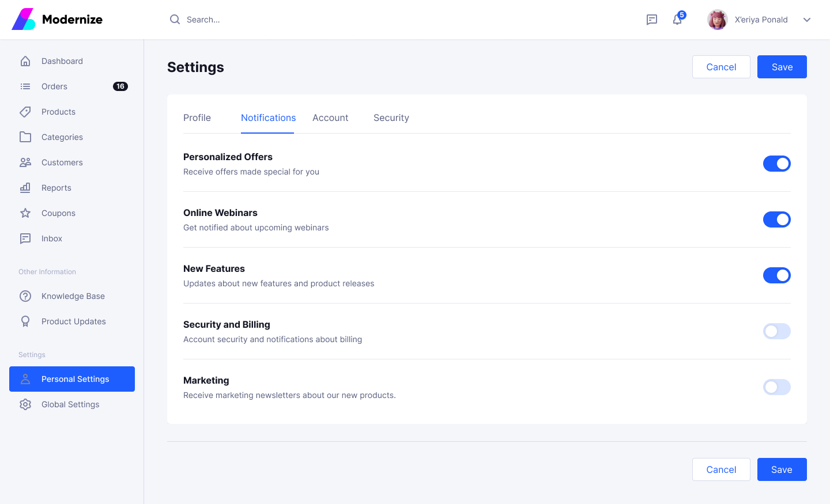Expand the user menu chevron
Viewport: 830px width, 504px height.
point(807,20)
